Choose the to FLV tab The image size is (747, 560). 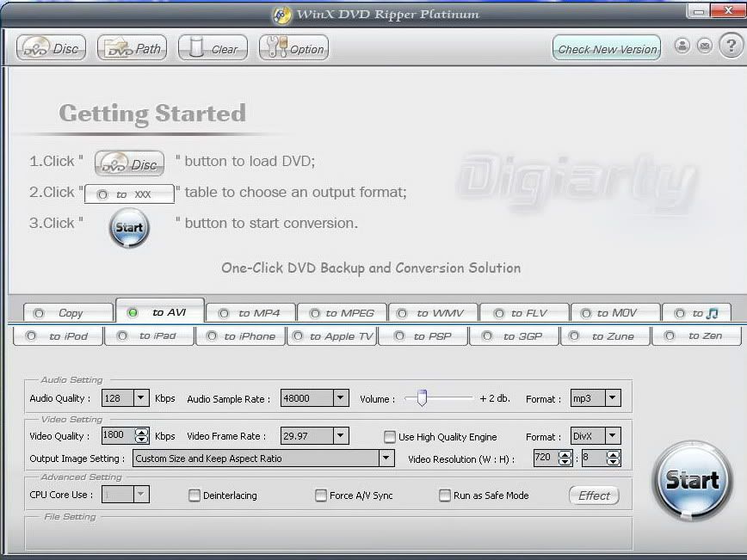click(524, 313)
